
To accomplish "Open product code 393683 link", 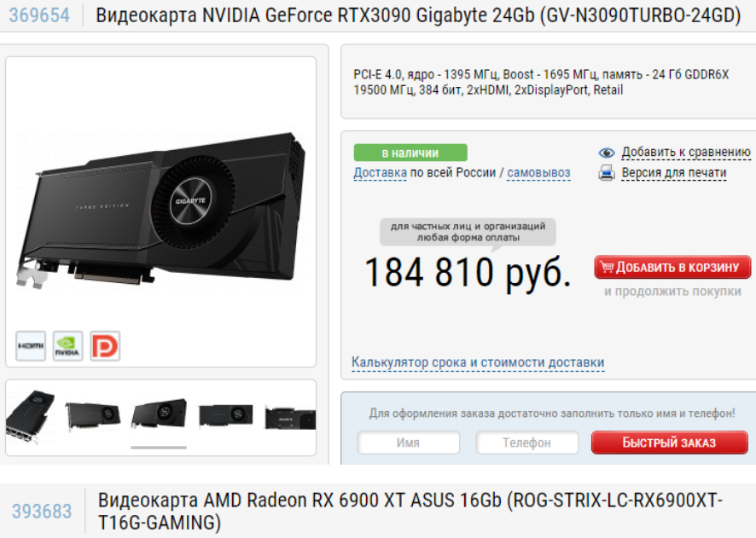I will click(42, 512).
